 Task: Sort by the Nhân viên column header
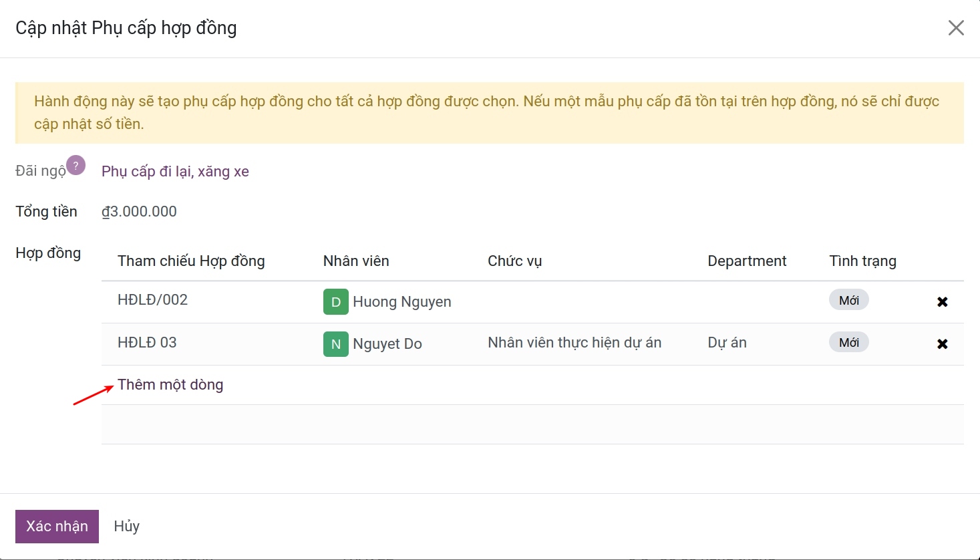pyautogui.click(x=356, y=261)
